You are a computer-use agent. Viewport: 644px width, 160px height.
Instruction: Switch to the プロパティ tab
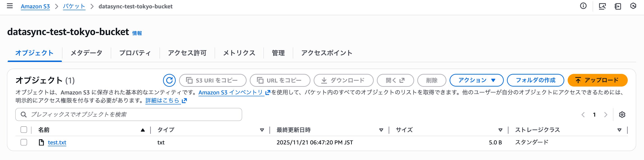[x=135, y=53]
